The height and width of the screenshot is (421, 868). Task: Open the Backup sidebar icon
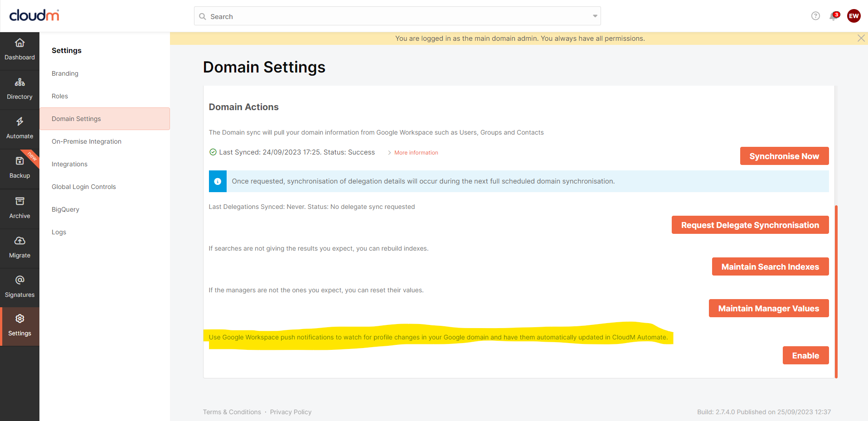pos(19,161)
